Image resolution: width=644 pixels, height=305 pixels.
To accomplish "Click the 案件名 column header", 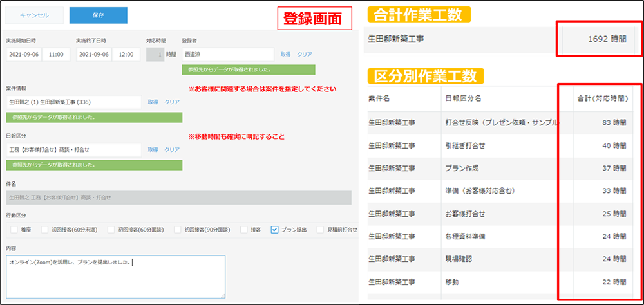I will point(378,98).
